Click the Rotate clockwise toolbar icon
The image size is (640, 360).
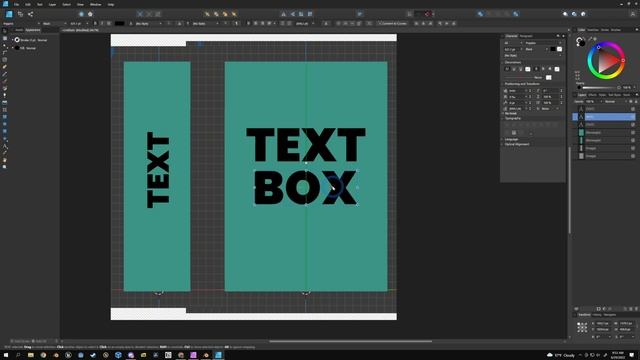[x=310, y=14]
